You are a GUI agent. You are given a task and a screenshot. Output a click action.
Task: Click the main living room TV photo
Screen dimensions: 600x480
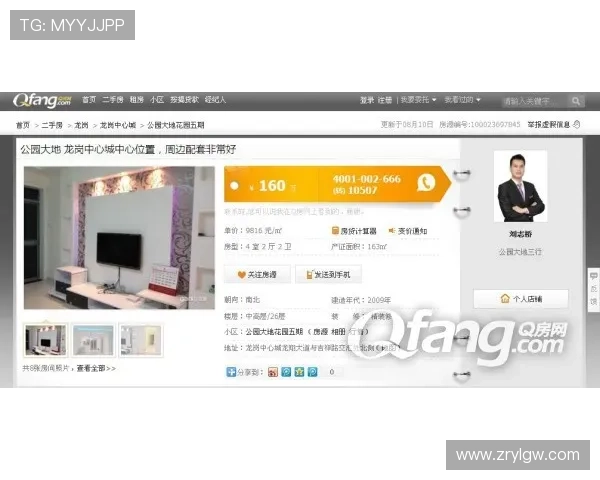click(119, 238)
